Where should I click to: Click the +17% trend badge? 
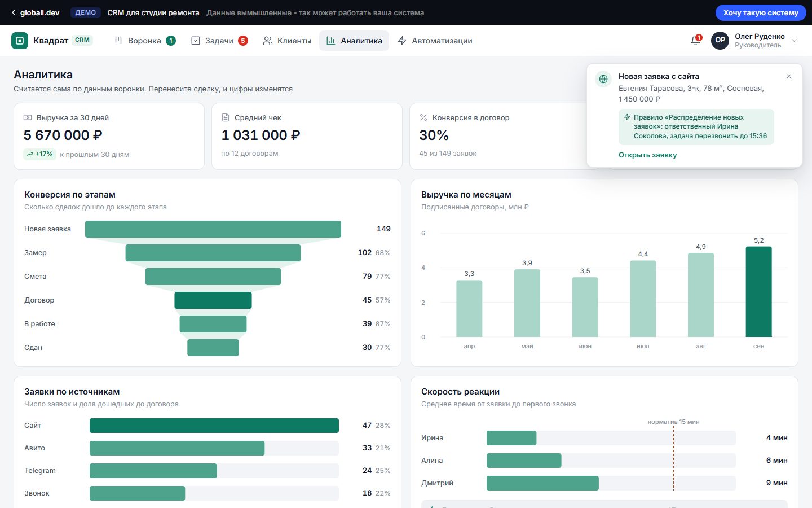click(39, 154)
